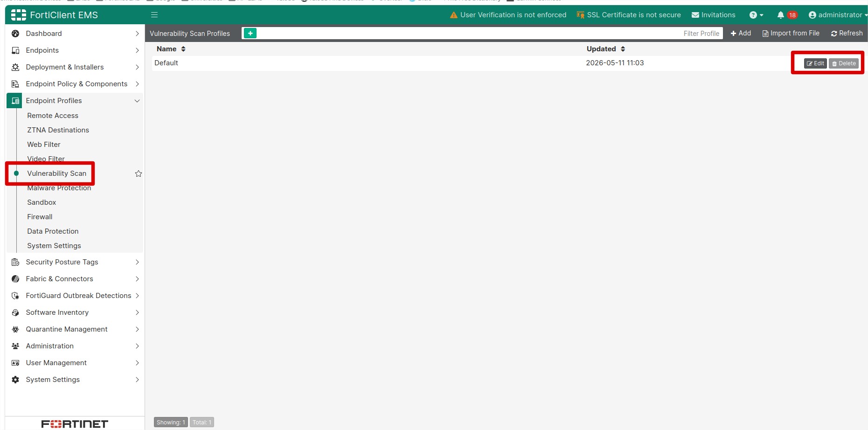Open the Web Filter profile page

click(x=44, y=145)
